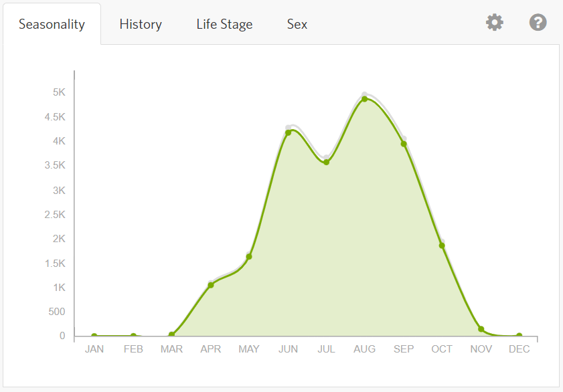Click the January data point

click(94, 336)
